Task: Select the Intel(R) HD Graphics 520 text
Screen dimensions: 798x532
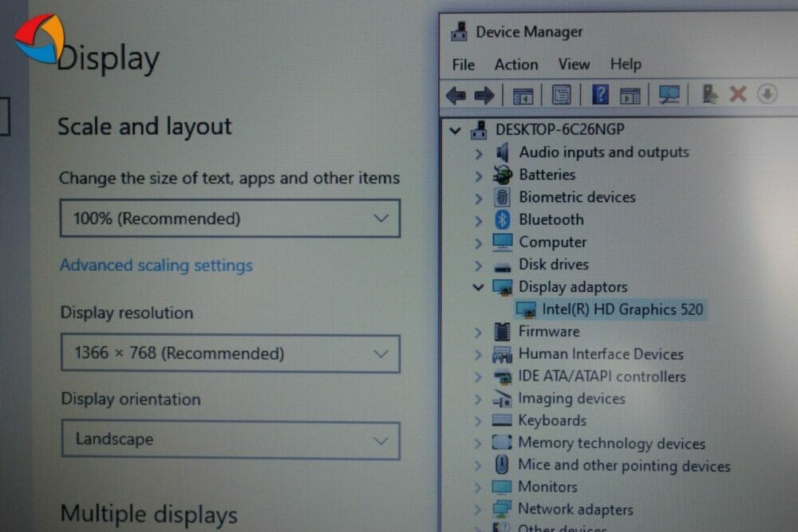Action: click(x=622, y=309)
